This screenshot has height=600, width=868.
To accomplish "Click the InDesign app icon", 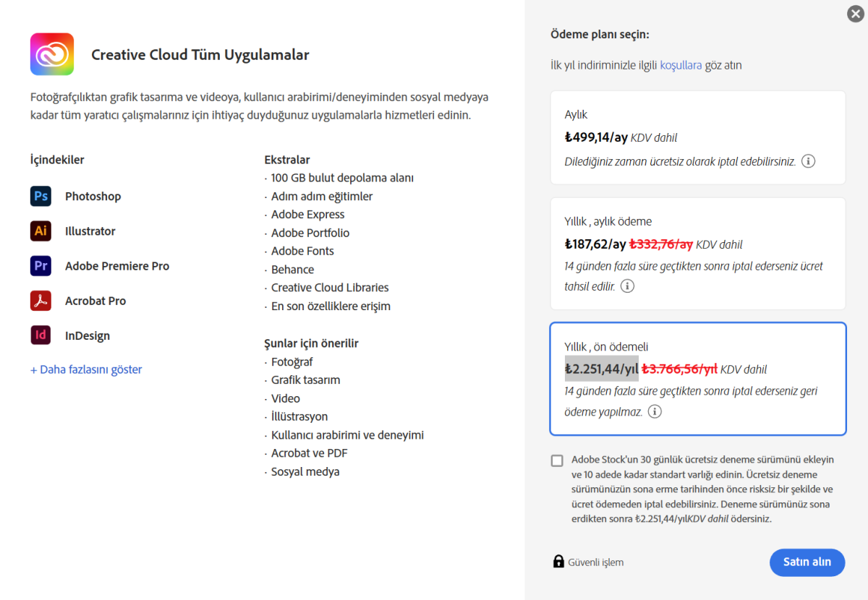I will coord(41,335).
